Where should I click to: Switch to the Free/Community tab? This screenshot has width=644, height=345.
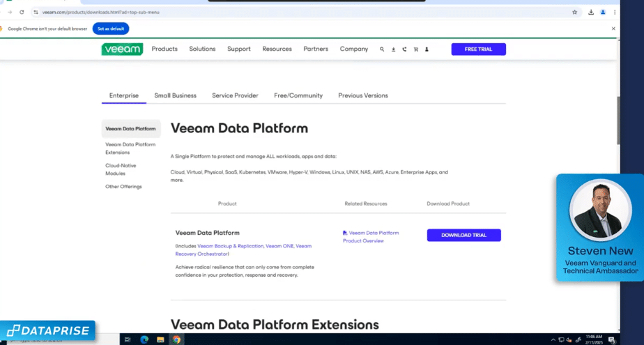click(x=298, y=95)
